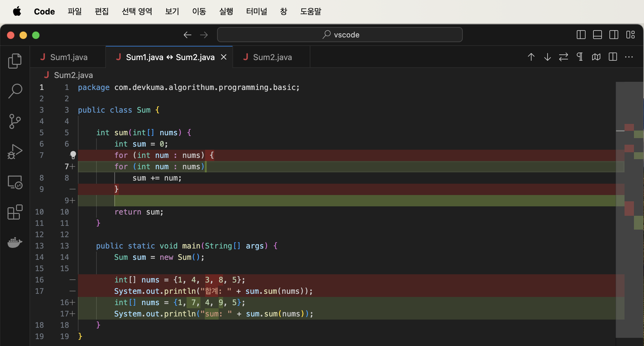
Task: Open the Docker view in activity bar
Action: click(15, 243)
